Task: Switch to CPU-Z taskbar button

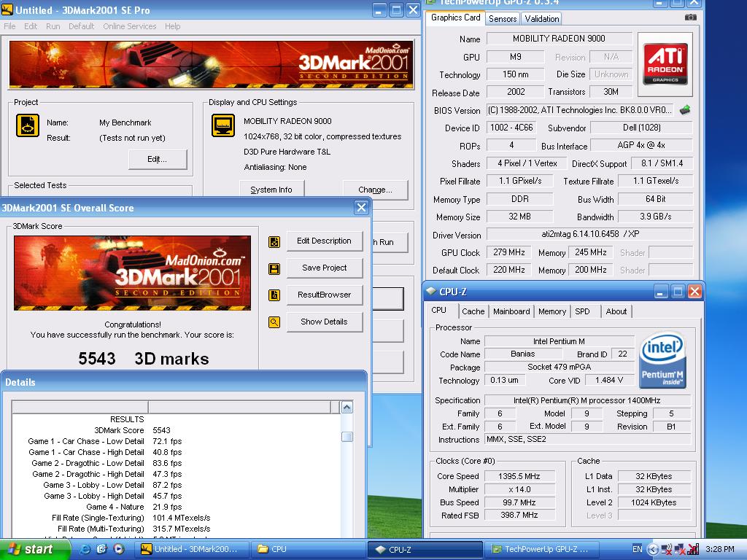Action: pyautogui.click(x=425, y=549)
